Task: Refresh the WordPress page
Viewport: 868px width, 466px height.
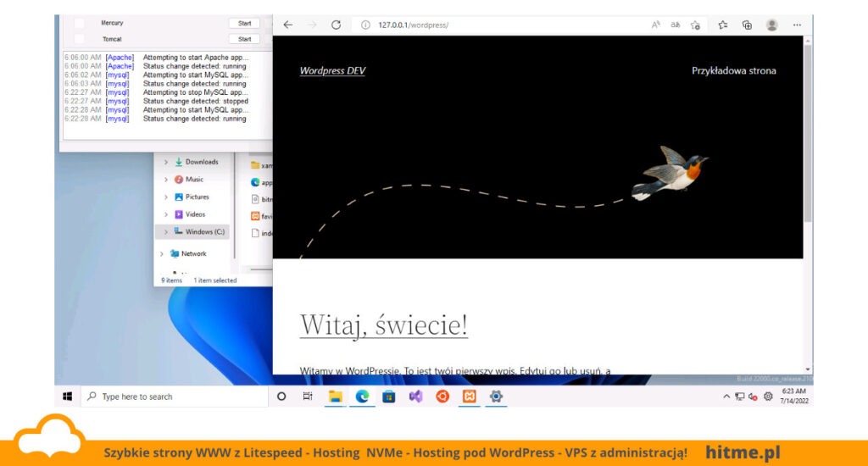Action: pos(336,25)
